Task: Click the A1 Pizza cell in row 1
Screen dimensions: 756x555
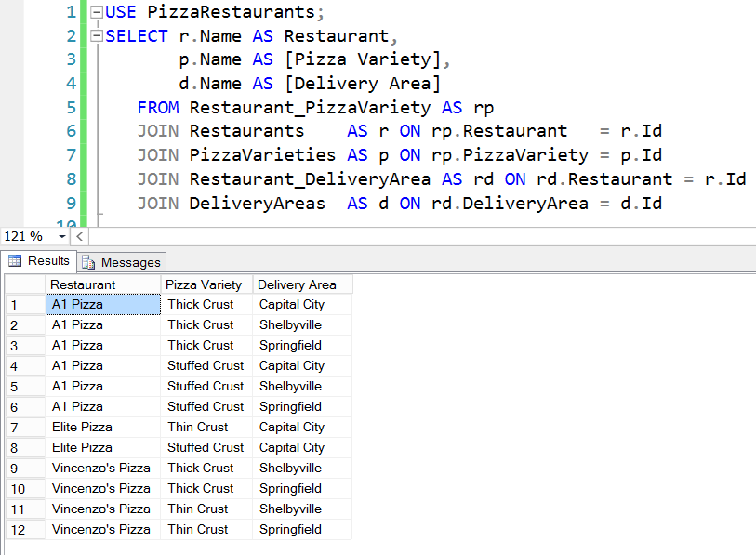Action: (x=102, y=305)
